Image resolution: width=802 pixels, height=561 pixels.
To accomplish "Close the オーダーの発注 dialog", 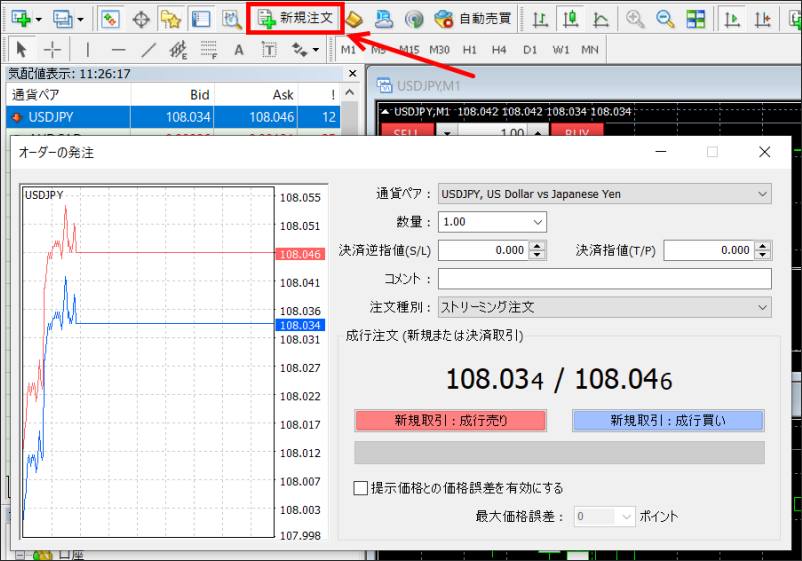I will [765, 152].
